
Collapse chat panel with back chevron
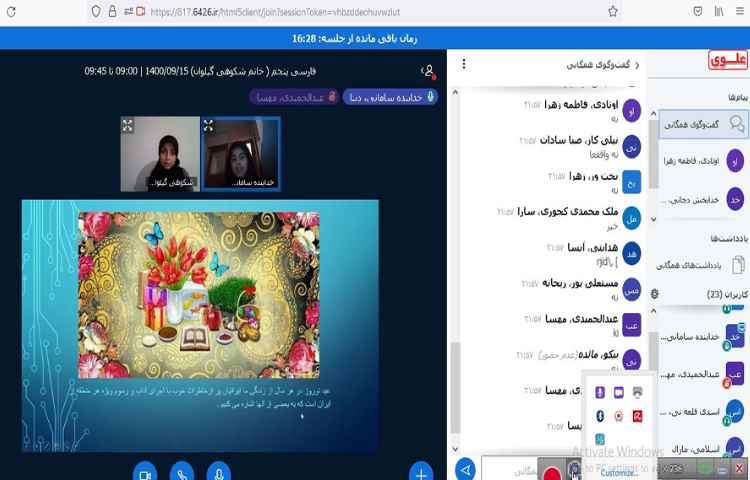[x=637, y=65]
